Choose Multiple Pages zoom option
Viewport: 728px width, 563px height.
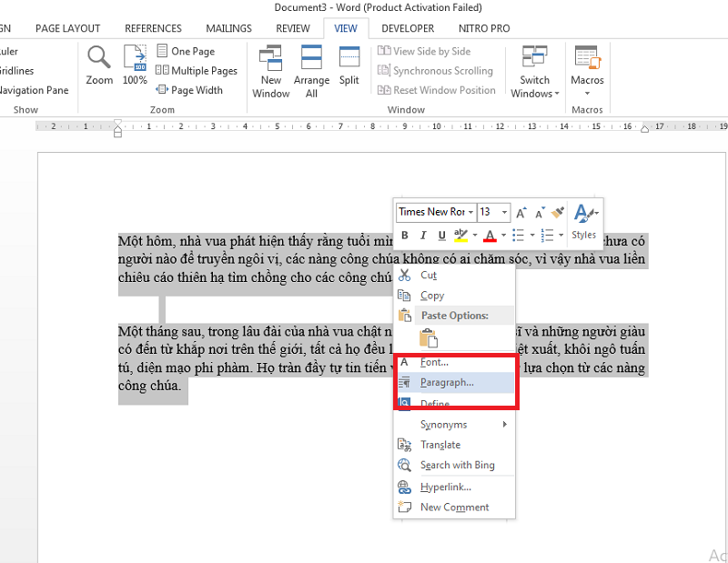[x=197, y=71]
